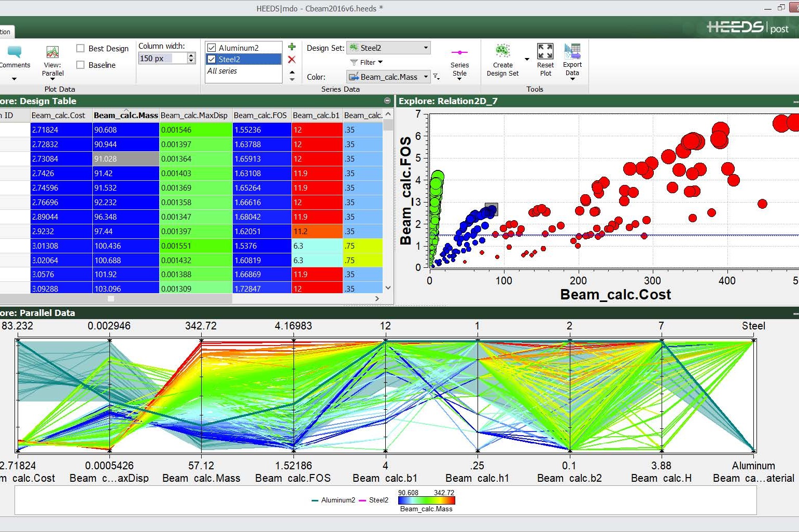Select All series in the series list
Image resolution: width=799 pixels, height=532 pixels.
pos(222,71)
